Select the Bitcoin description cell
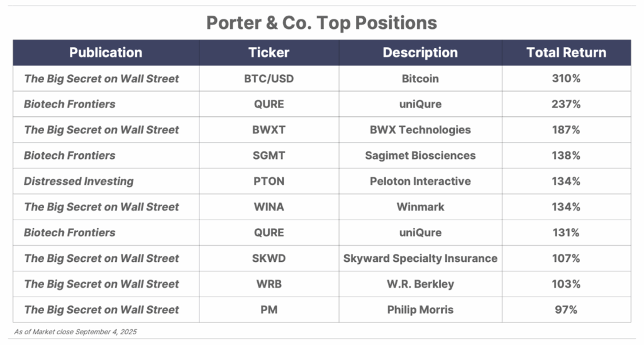This screenshot has width=644, height=345. (420, 79)
